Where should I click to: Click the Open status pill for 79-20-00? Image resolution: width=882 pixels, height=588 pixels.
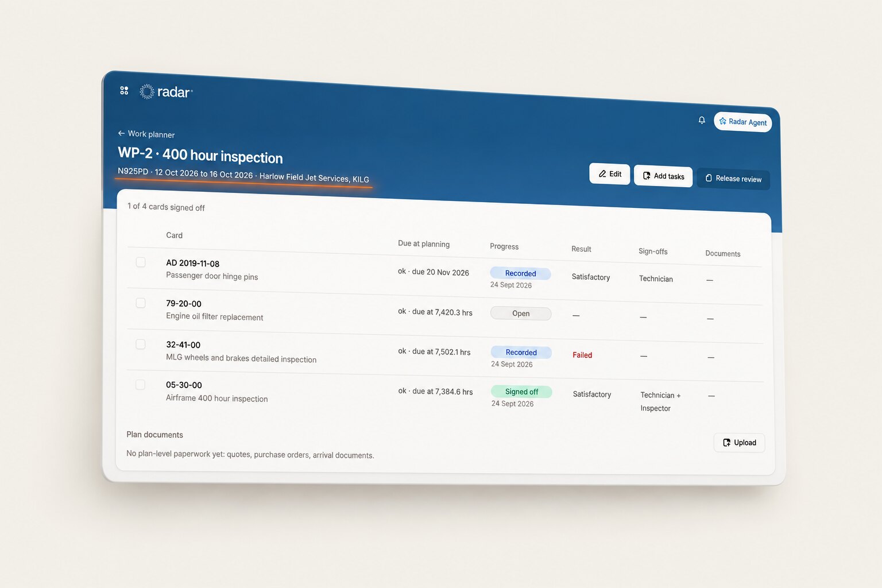[x=521, y=314]
